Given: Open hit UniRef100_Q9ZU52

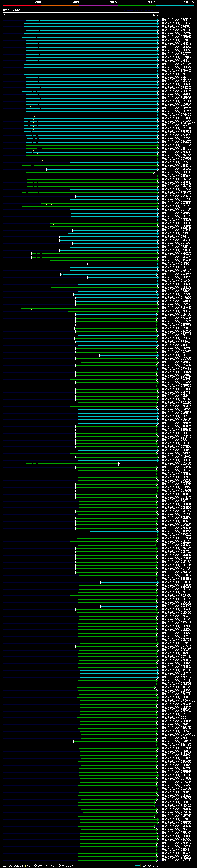Looking at the screenshot, I should (x=176, y=203).
